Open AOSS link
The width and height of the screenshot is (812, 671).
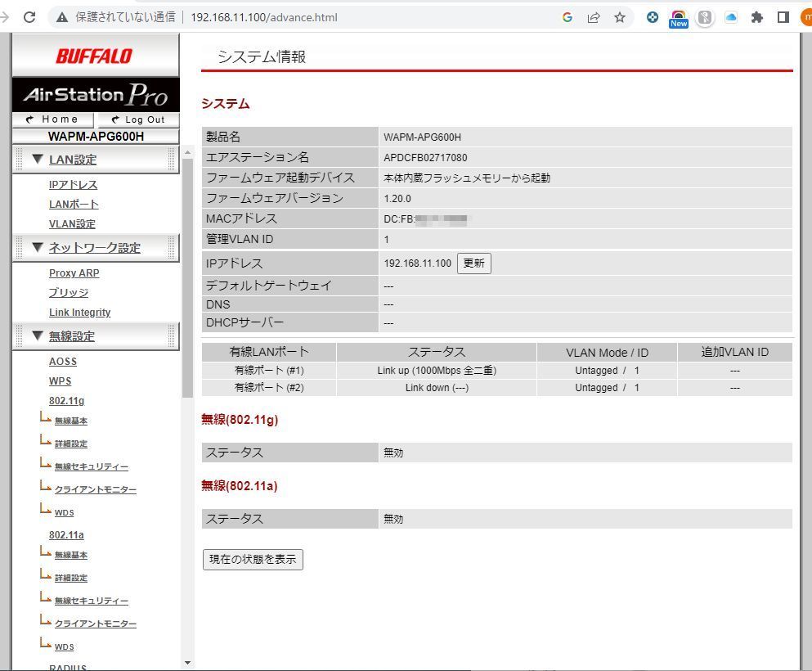tap(63, 361)
